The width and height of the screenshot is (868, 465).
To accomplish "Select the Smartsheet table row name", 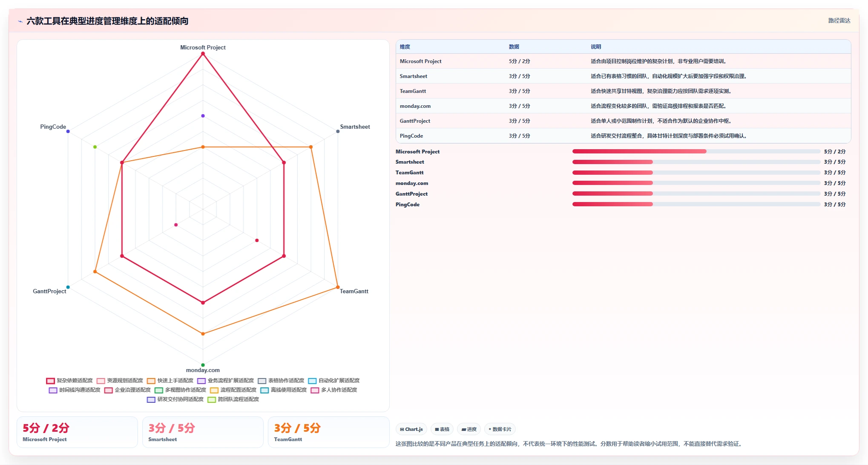I will point(413,76).
